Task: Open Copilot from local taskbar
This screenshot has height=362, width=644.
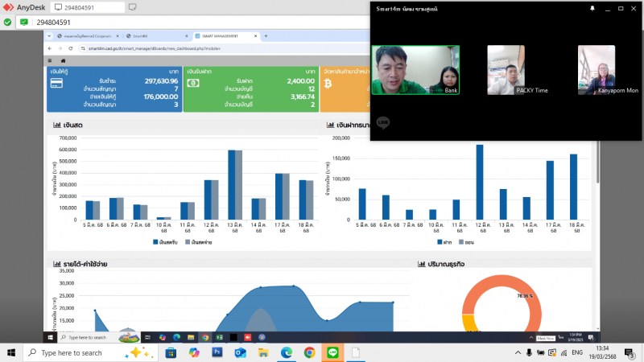Action: (194, 352)
